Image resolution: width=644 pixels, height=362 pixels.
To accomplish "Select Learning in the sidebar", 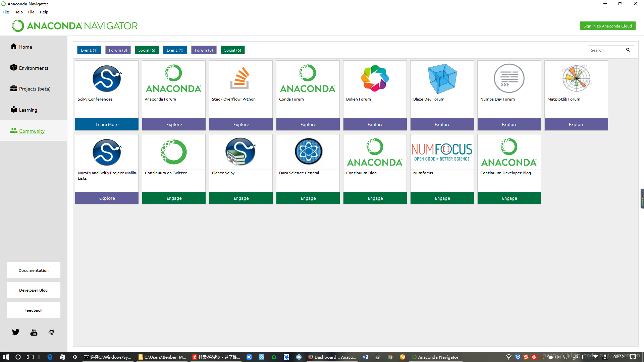I will point(28,110).
